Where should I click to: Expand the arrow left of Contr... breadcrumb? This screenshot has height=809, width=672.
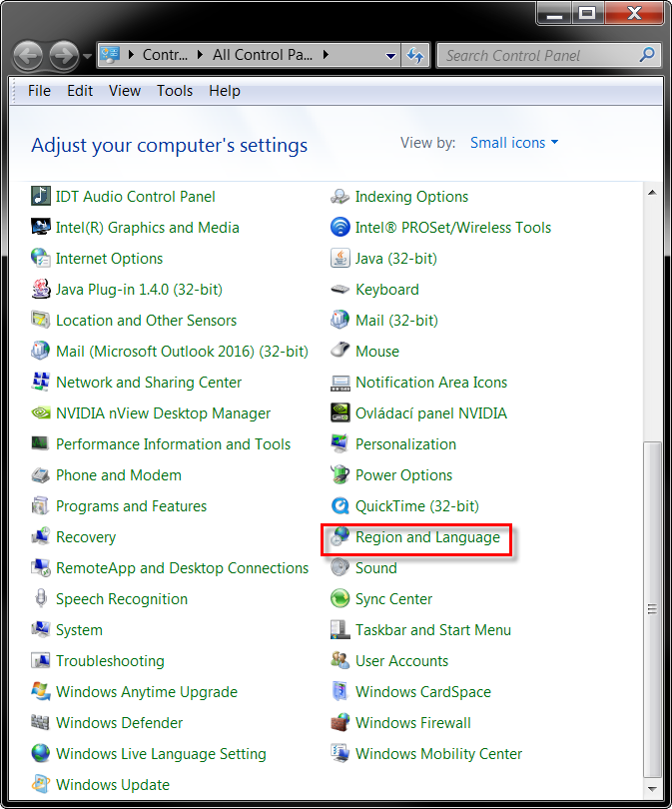click(131, 55)
